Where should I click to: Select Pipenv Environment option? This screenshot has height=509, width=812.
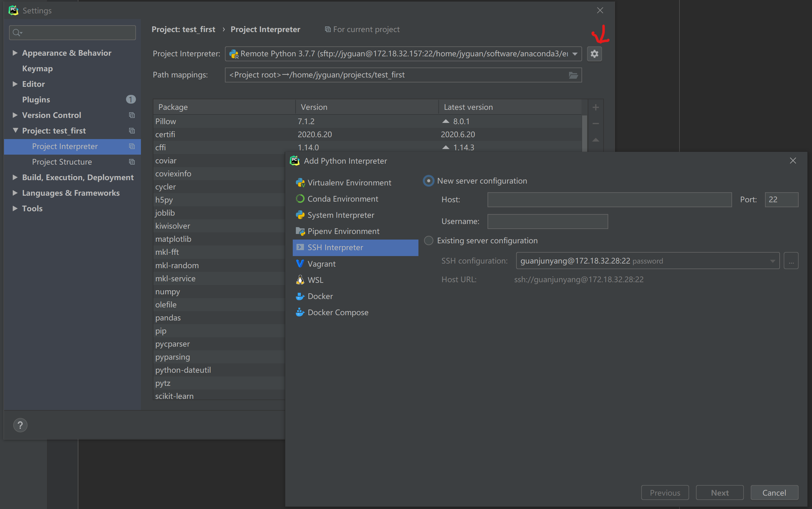(343, 231)
